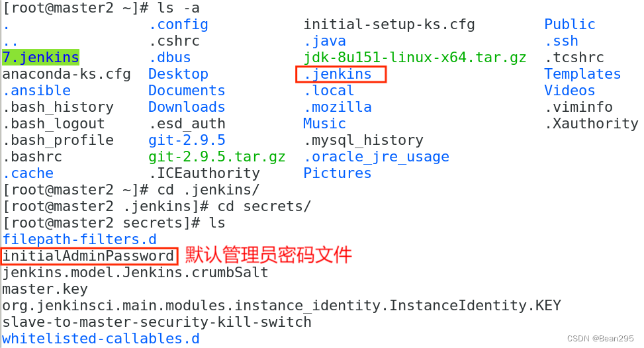Click the initialAdminPassword file name

(x=89, y=256)
